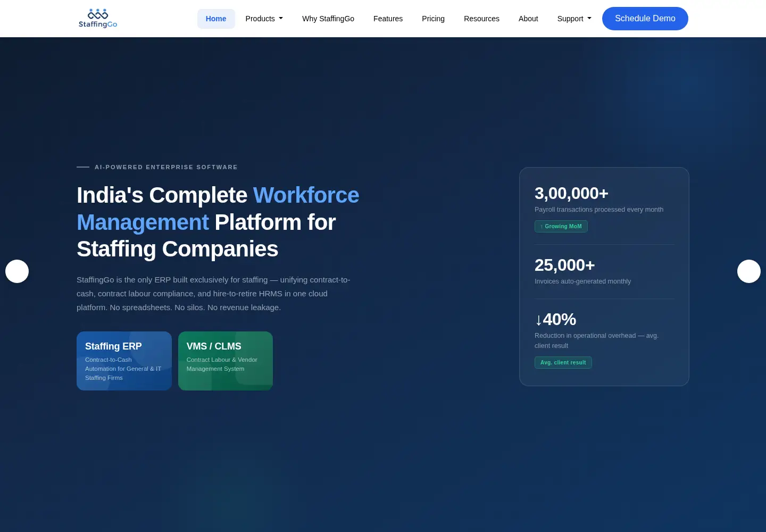
Task: Select the 25,000+ invoices figure
Action: click(564, 265)
